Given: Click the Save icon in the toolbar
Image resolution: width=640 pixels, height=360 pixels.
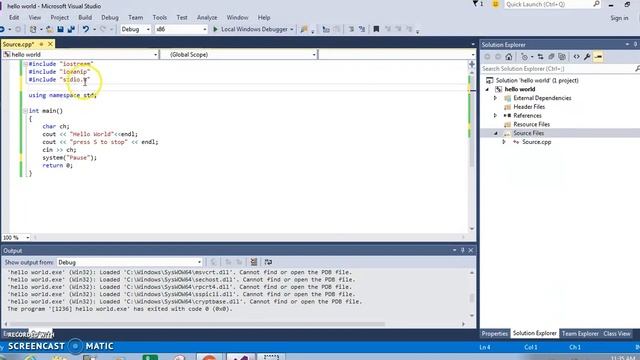Looking at the screenshot, I should pyautogui.click(x=60, y=29).
